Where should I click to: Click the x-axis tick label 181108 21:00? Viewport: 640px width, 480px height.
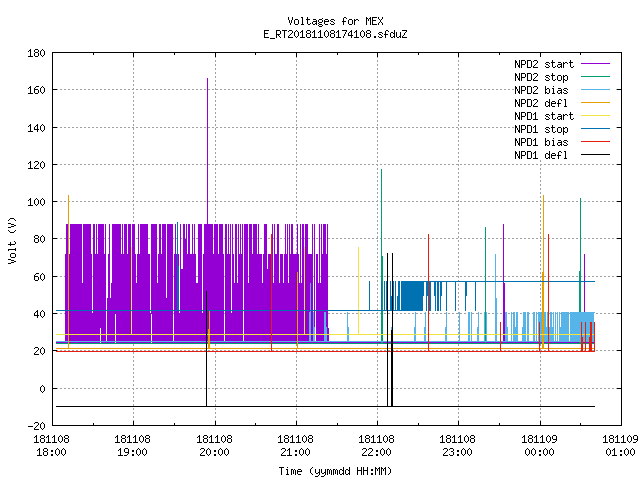(296, 446)
